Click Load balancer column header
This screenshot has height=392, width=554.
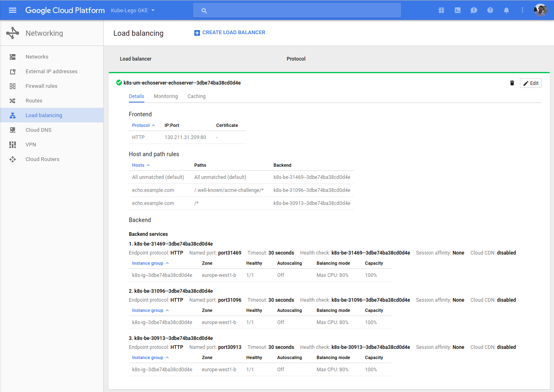(x=135, y=59)
